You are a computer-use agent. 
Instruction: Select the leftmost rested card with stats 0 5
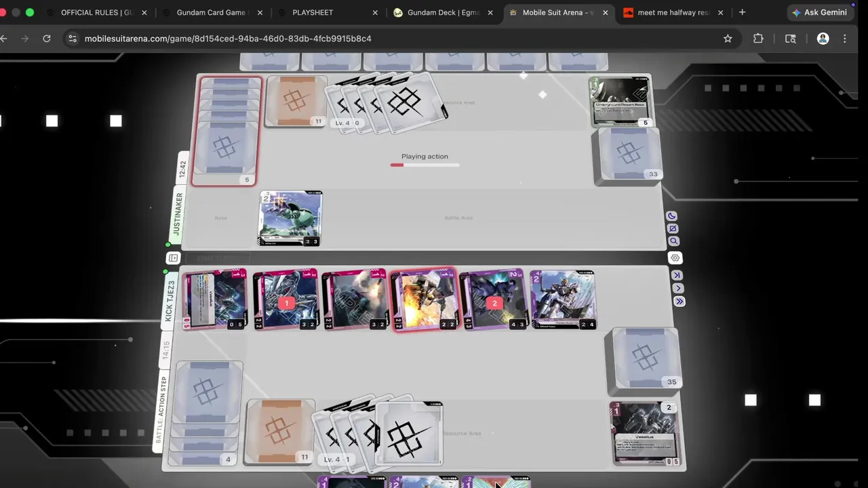point(215,300)
